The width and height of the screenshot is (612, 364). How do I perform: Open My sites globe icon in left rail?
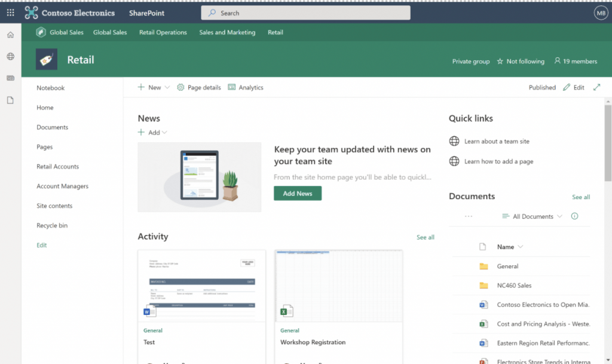click(x=11, y=57)
